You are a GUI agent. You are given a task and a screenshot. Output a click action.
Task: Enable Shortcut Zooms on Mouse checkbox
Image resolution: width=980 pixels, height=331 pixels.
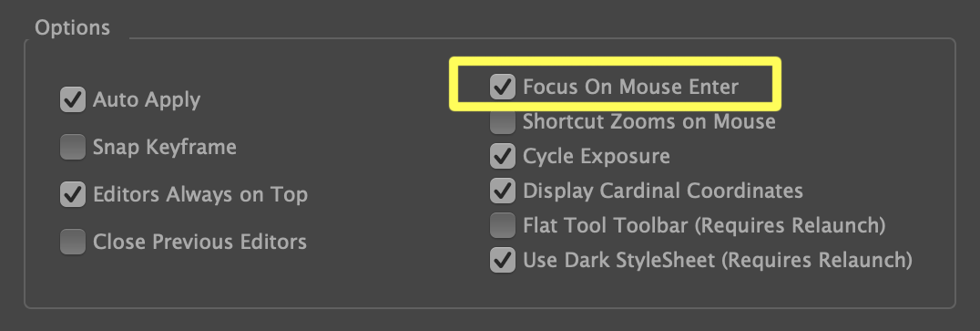pyautogui.click(x=503, y=121)
